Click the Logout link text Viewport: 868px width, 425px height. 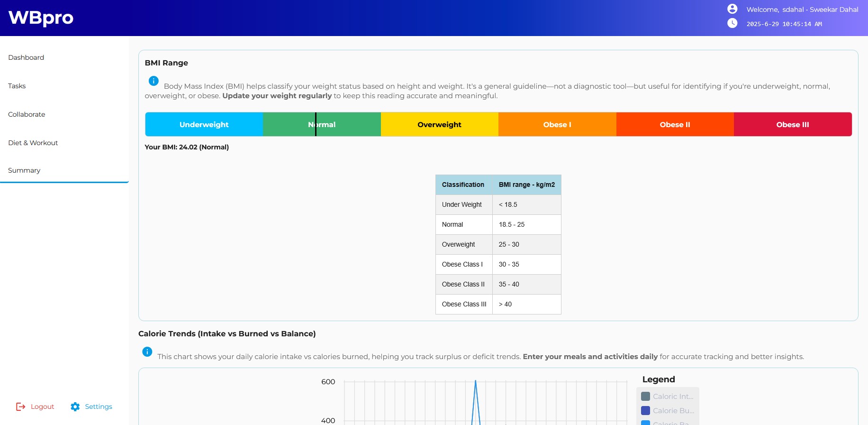pos(43,407)
